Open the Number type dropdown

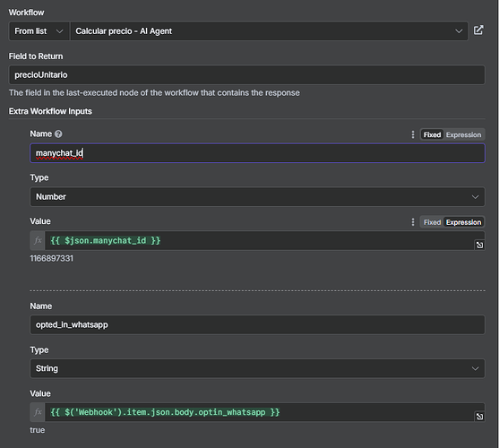[x=257, y=196]
